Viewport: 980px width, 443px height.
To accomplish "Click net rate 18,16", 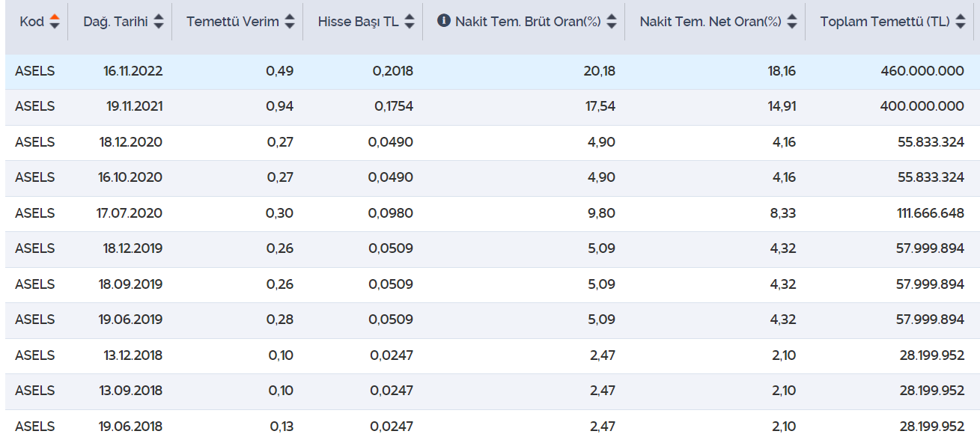I will (x=782, y=71).
